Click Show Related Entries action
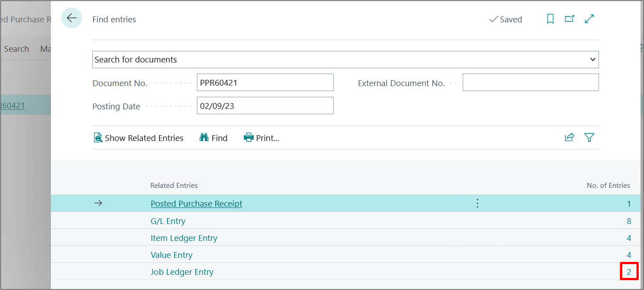 [x=138, y=138]
